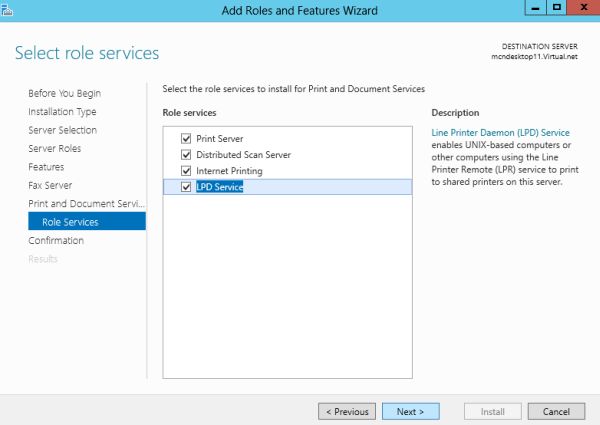Screen dimensions: 600x425
Task: Jump to the Confirmation page
Action: (x=56, y=240)
